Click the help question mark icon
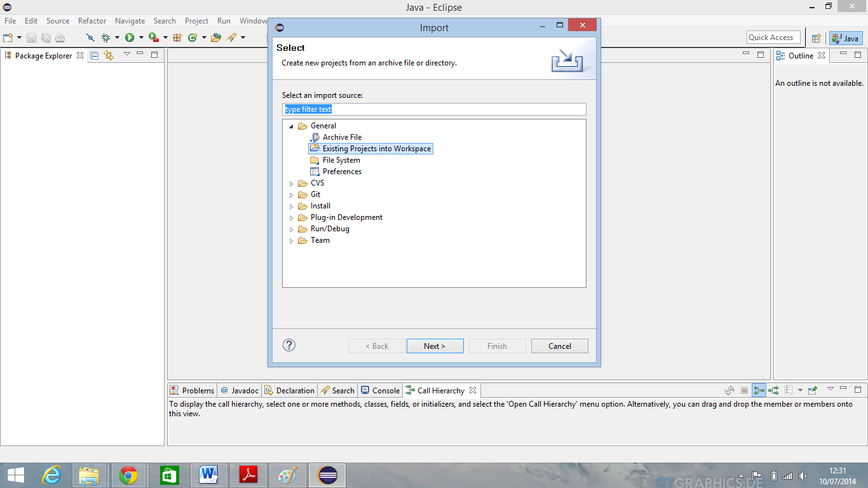The image size is (868, 488). (289, 345)
